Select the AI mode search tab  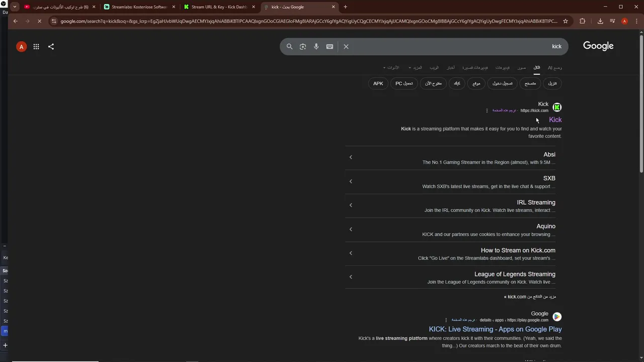click(555, 67)
